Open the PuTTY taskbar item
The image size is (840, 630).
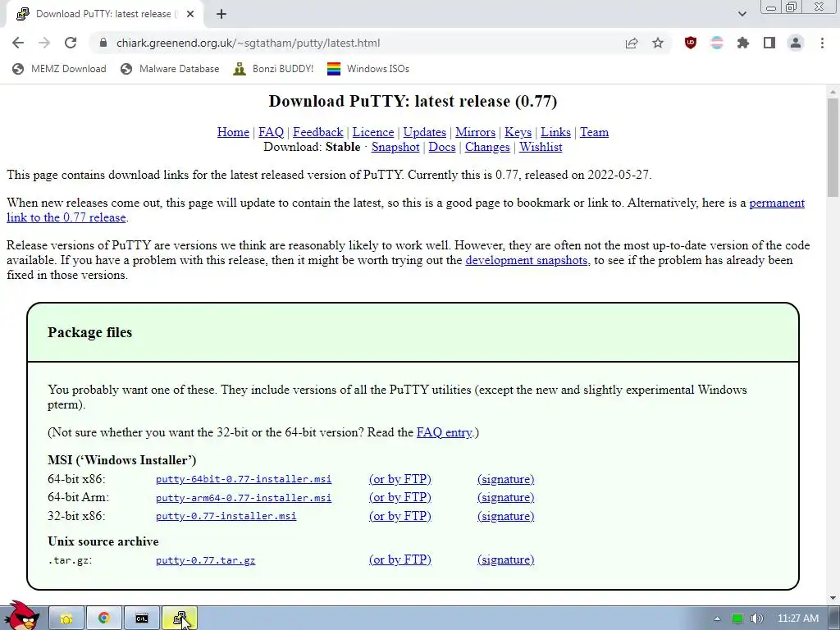[x=180, y=619]
